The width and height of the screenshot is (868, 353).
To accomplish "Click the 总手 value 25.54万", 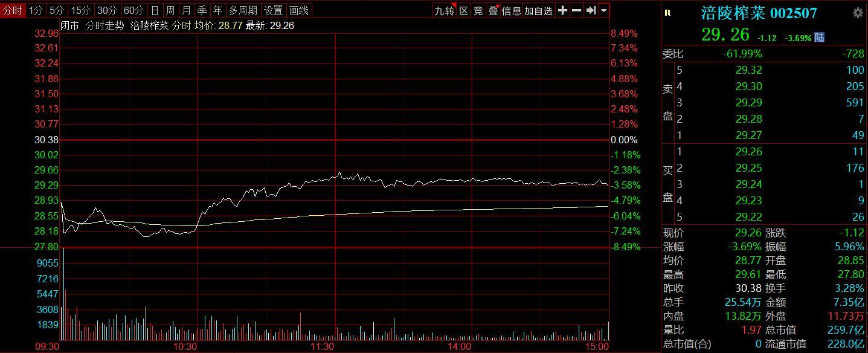I will point(744,302).
